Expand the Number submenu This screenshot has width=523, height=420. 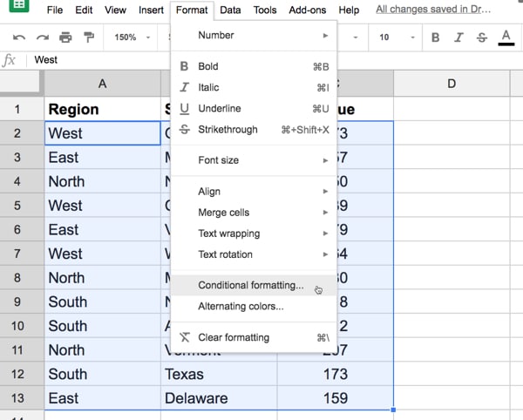coord(253,35)
